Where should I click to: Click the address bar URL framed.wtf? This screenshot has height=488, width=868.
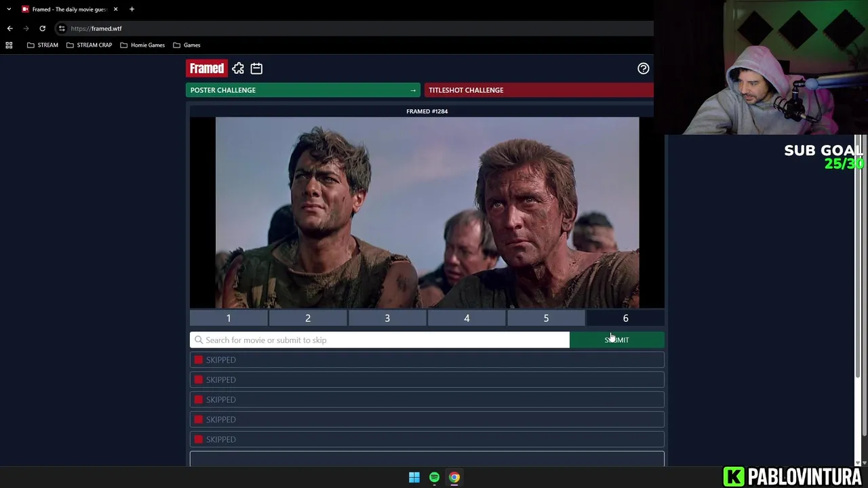(96, 28)
